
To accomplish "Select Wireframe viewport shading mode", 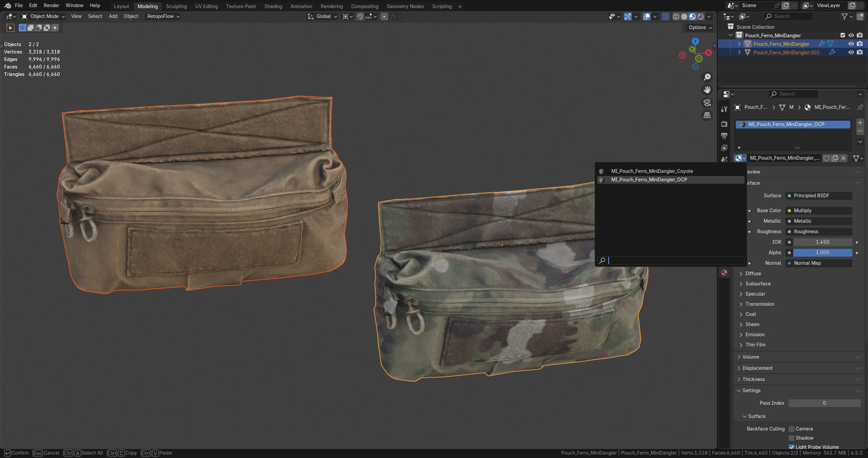I will click(675, 16).
